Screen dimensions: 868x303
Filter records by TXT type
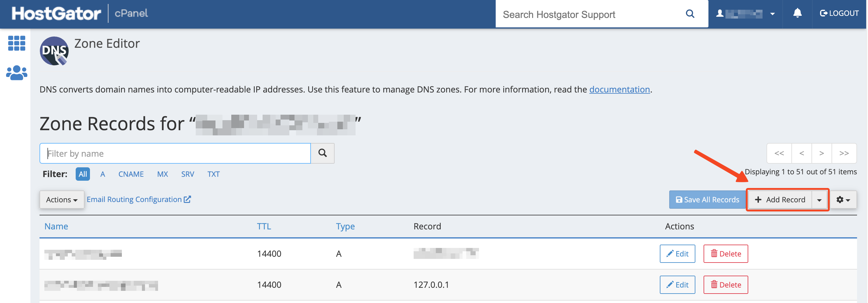pos(213,174)
